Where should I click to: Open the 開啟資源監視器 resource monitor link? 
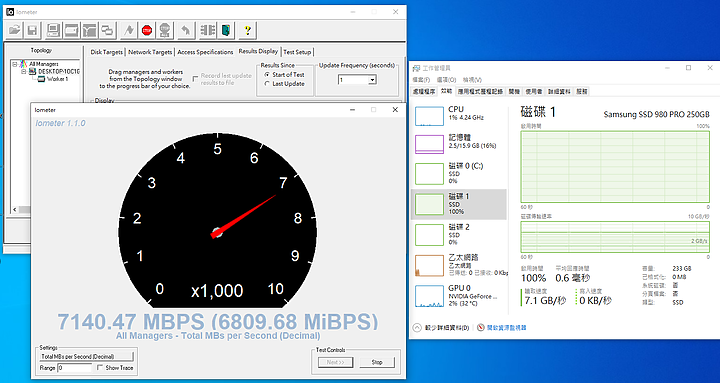pyautogui.click(x=506, y=328)
